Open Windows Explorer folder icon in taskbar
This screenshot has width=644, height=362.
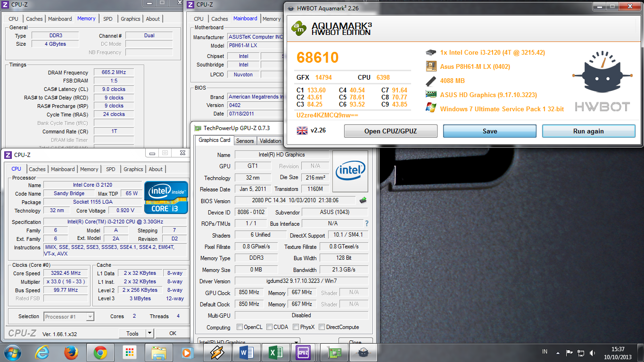coord(158,352)
